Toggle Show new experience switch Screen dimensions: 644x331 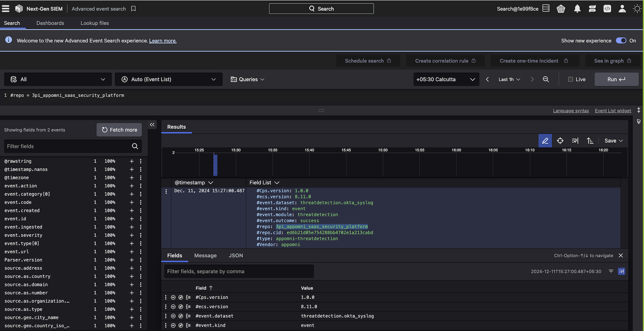(x=621, y=41)
